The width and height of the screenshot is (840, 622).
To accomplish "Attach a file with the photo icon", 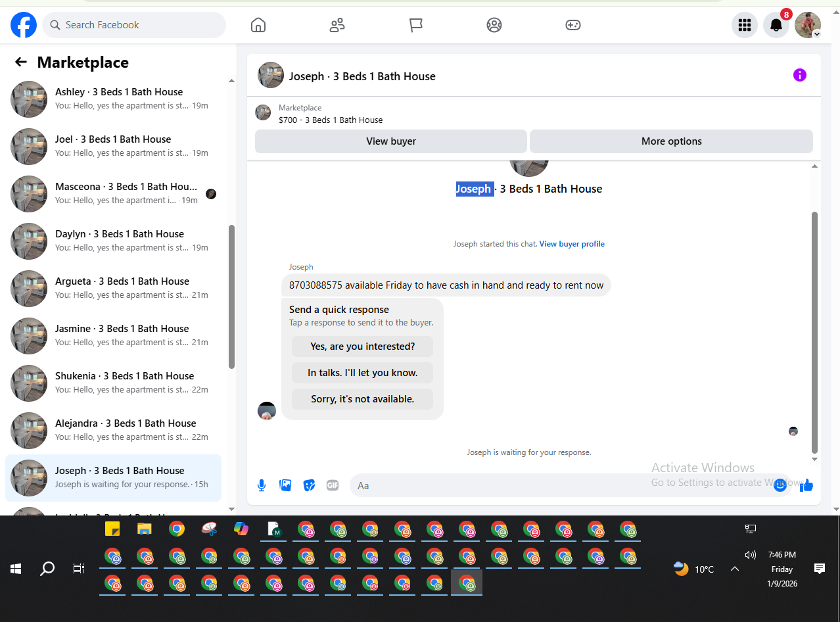I will tap(285, 485).
